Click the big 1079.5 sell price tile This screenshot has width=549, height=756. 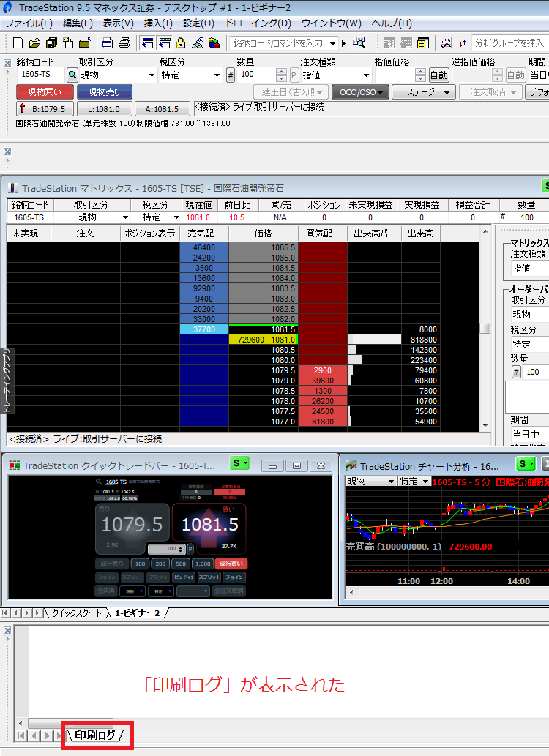[132, 528]
